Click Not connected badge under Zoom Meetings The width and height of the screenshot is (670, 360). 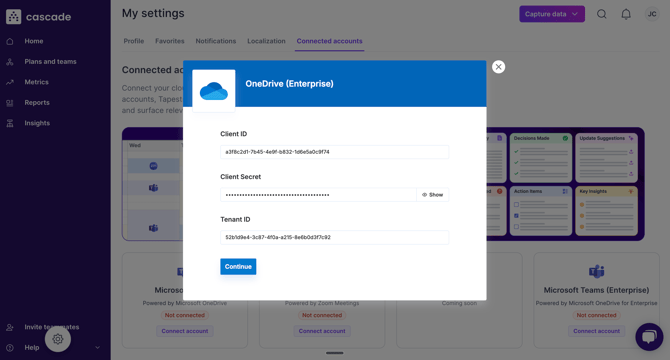coord(322,315)
